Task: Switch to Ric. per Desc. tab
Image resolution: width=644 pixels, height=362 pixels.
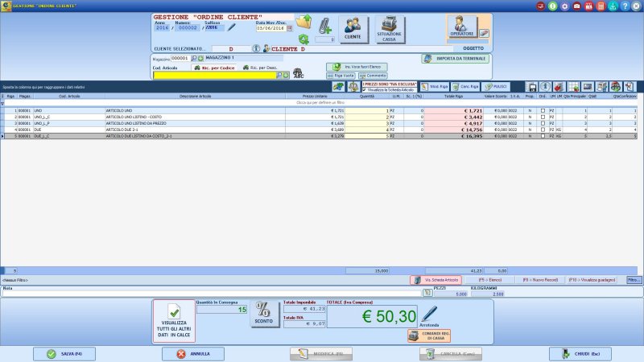Action: [260, 68]
